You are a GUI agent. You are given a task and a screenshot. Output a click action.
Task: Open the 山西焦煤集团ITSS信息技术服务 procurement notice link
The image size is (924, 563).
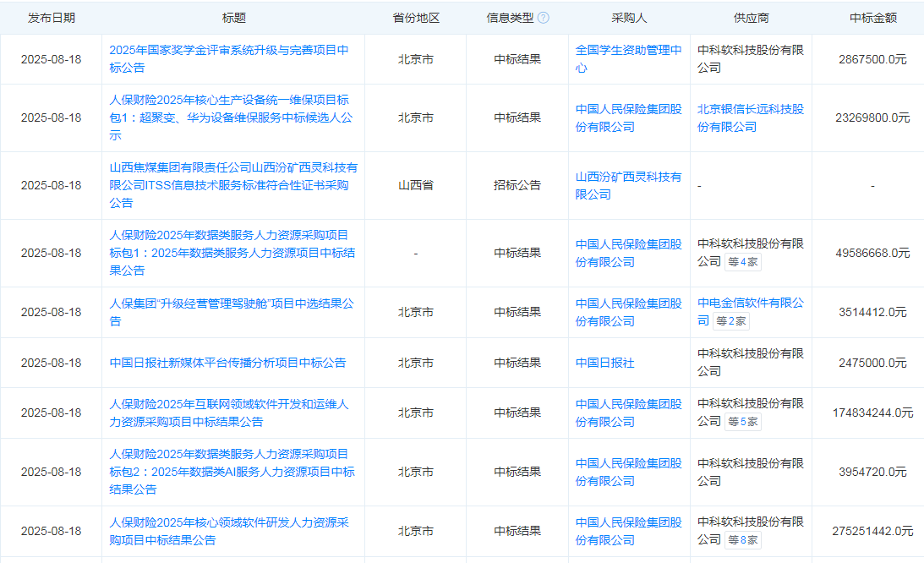(233, 185)
